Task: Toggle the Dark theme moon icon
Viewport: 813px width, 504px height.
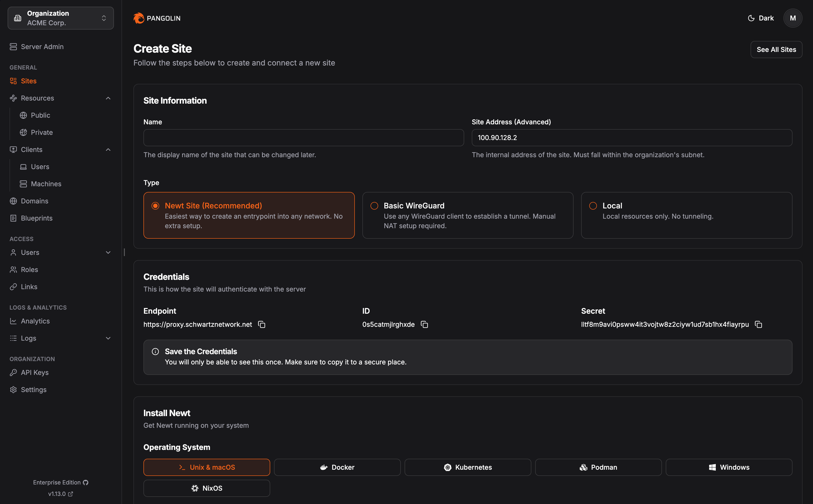Action: pos(751,18)
